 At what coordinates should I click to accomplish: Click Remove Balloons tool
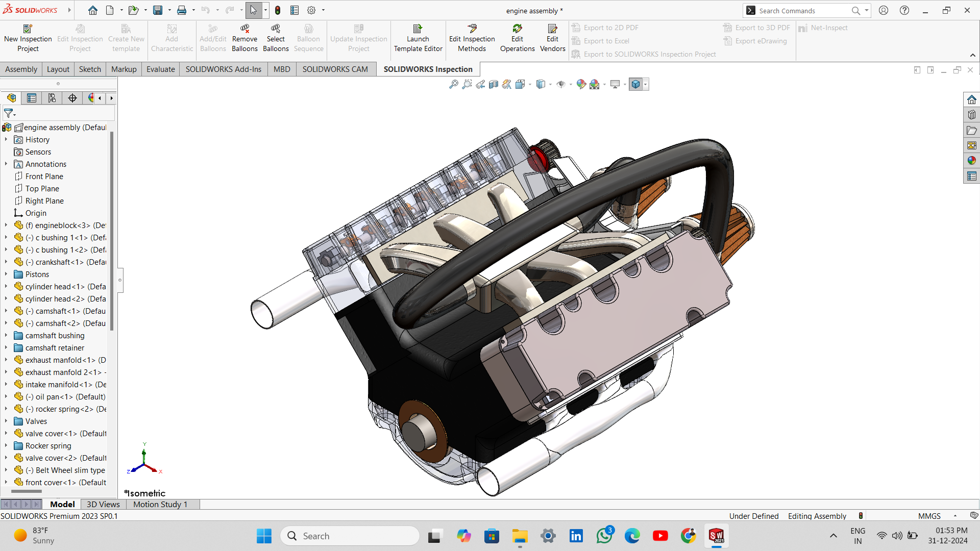tap(244, 38)
